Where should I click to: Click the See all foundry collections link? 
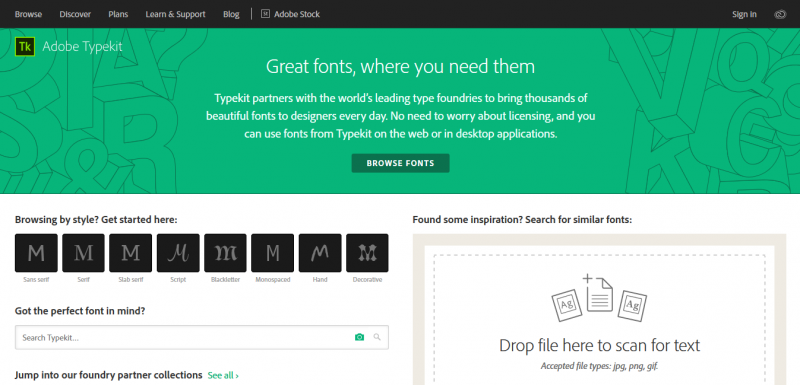(x=223, y=375)
